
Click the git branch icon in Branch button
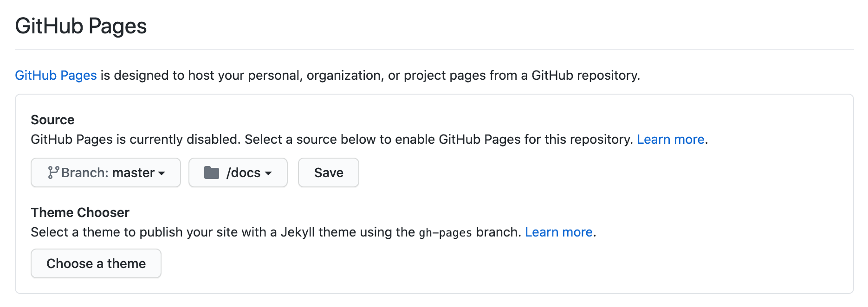[x=53, y=173]
